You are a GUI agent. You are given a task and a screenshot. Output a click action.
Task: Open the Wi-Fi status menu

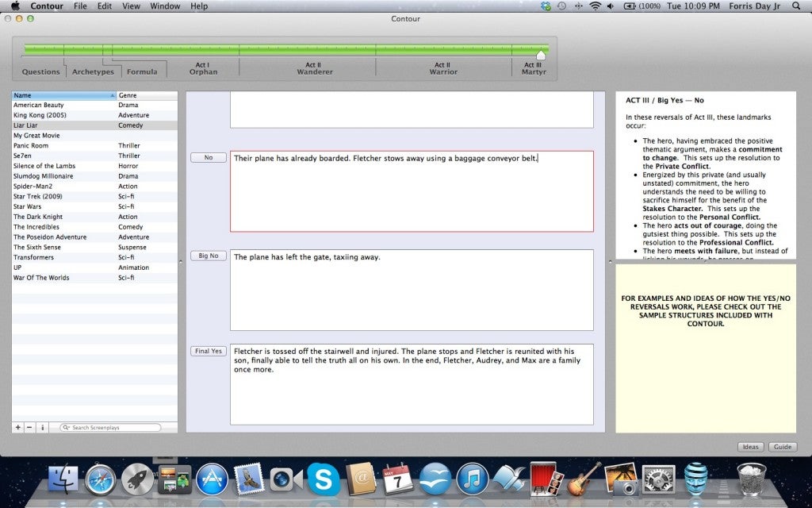click(x=595, y=6)
